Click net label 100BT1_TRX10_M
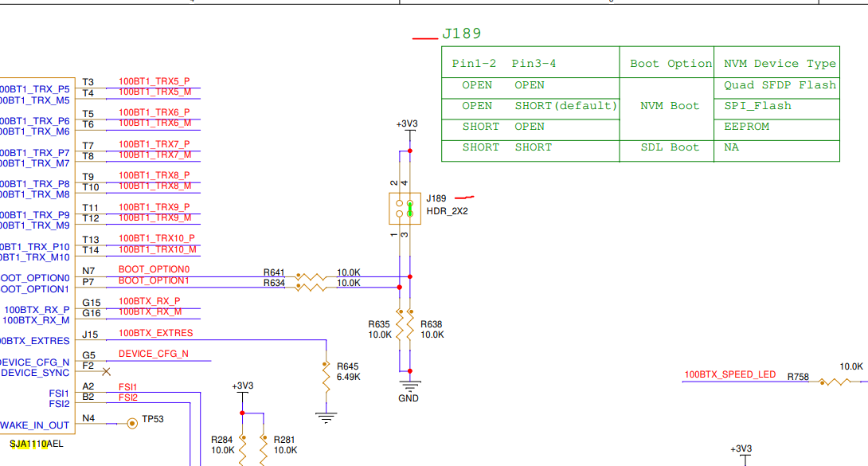Image resolution: width=868 pixels, height=466 pixels. (157, 249)
